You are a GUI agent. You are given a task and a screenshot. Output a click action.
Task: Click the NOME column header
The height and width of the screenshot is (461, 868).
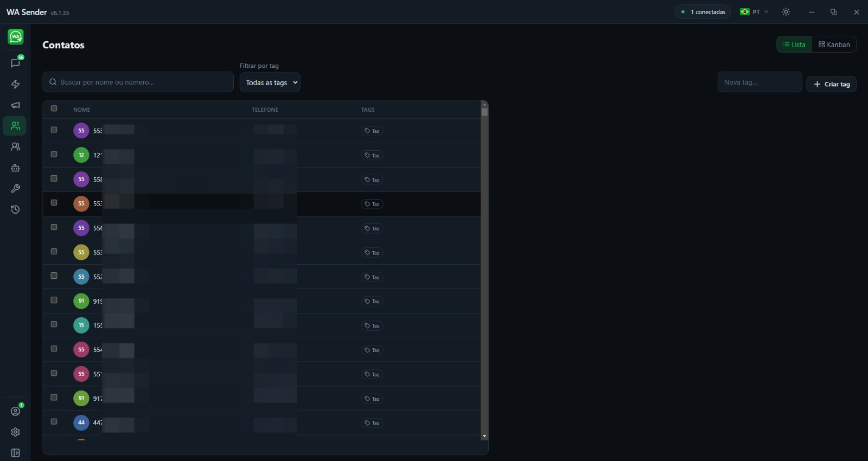[82, 110]
